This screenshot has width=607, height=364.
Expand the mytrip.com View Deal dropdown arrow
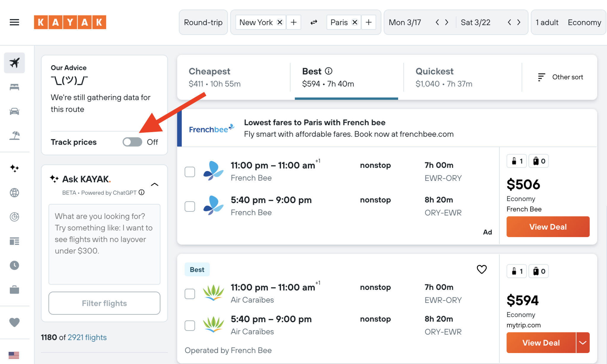(583, 343)
